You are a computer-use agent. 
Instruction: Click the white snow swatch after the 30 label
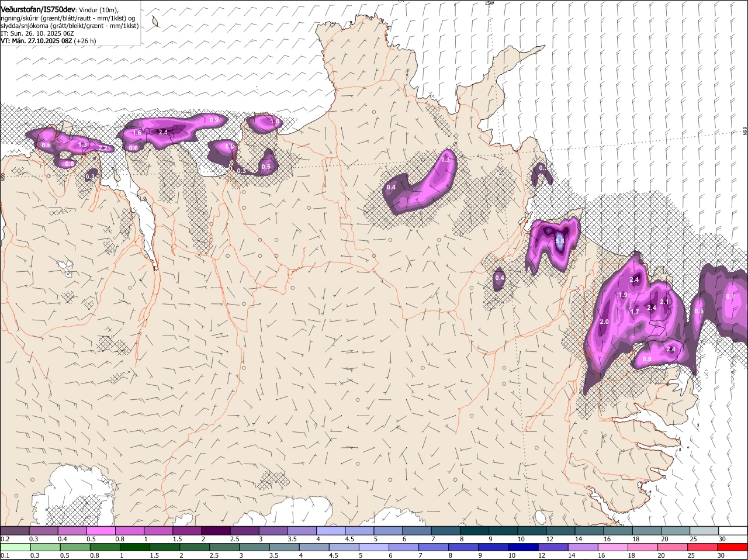[x=732, y=530]
